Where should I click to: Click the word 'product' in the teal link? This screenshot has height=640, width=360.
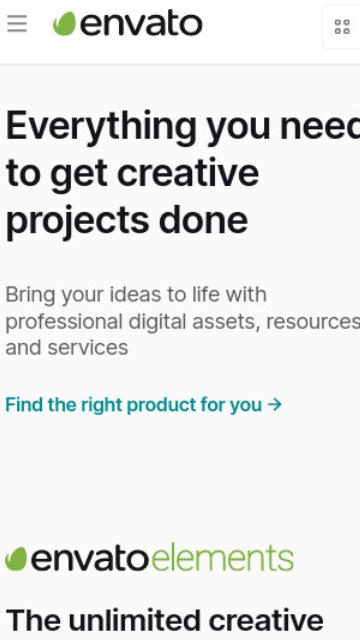[161, 406]
